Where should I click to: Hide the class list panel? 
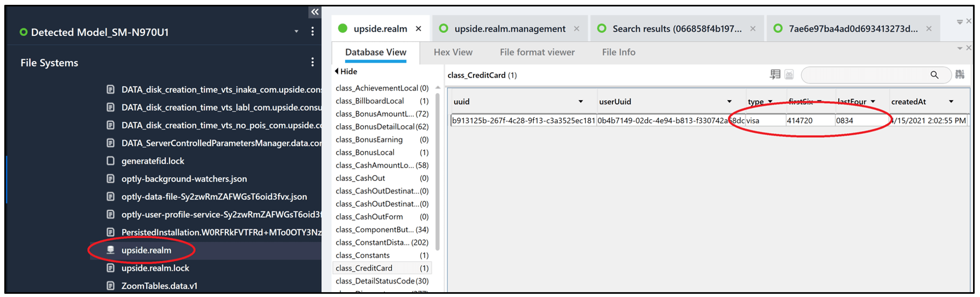[x=346, y=71]
